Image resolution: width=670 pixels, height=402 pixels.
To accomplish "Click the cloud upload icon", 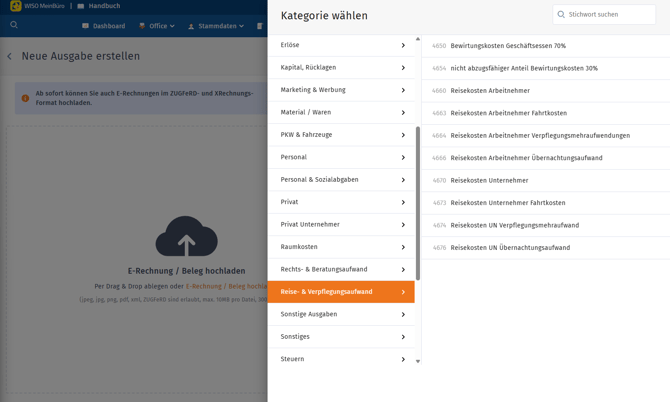I will (x=186, y=238).
